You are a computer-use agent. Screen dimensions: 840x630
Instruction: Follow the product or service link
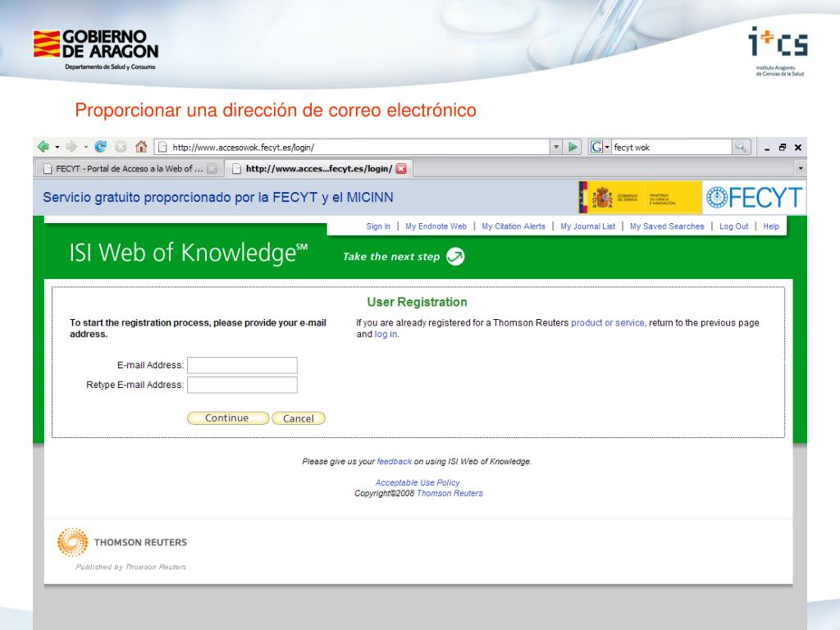point(608,323)
